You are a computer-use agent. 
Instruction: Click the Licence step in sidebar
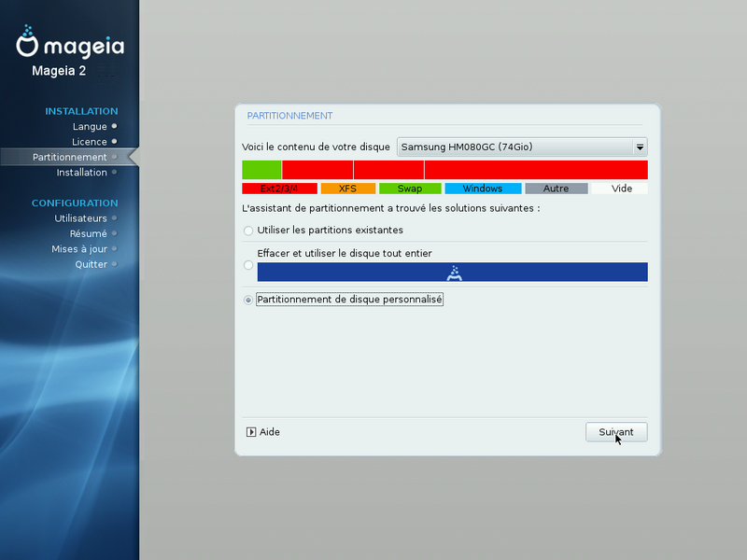tap(89, 142)
